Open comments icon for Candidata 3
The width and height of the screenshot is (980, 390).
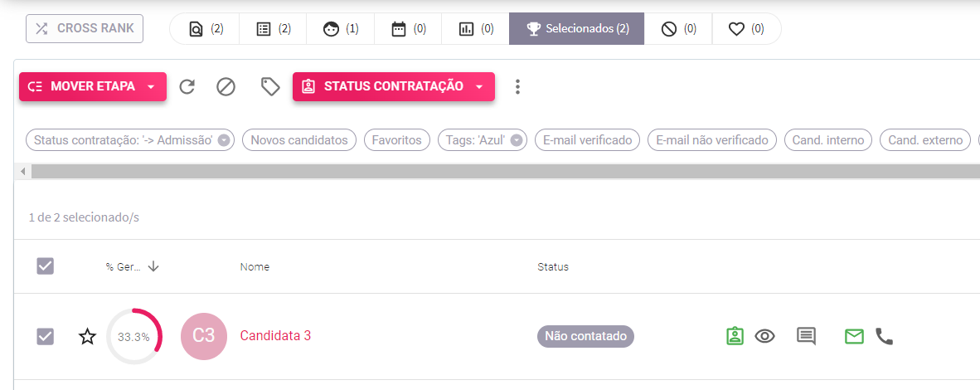tap(806, 336)
